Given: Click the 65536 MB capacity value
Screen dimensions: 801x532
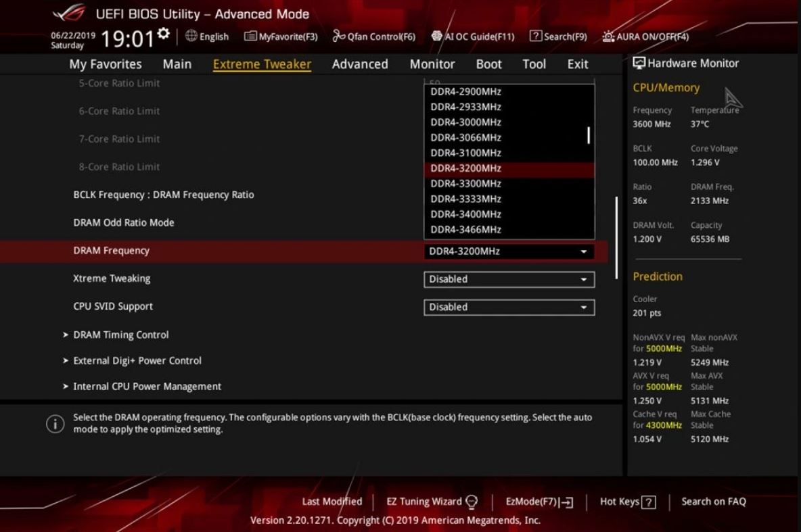Looking at the screenshot, I should 710,239.
